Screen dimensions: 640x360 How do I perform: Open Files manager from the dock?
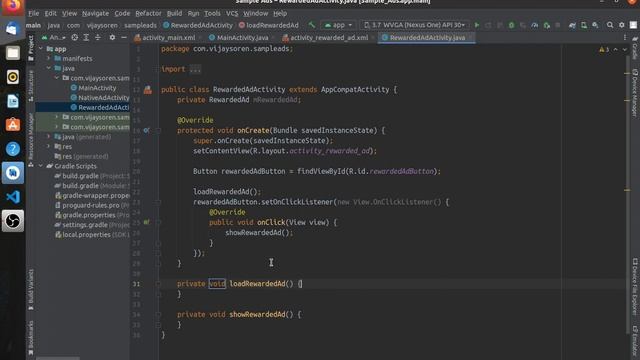tap(13, 53)
